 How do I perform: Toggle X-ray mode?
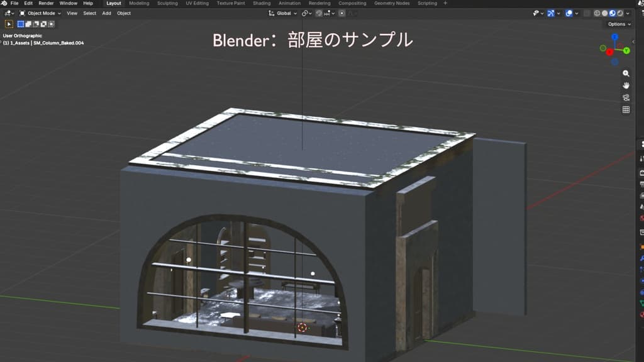pos(587,13)
